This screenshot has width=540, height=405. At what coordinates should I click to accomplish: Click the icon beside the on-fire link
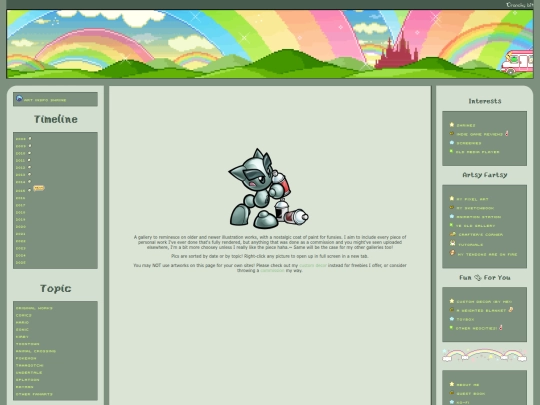tap(453, 253)
